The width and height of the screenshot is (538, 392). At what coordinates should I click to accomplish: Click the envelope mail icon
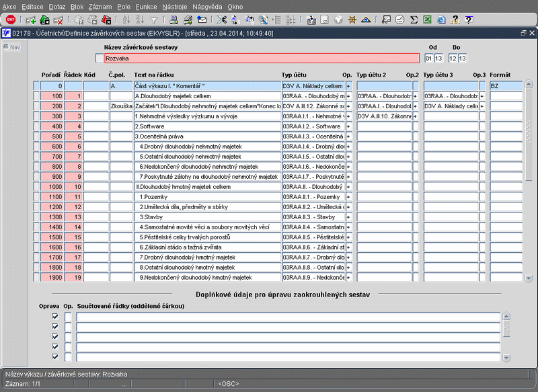pos(202,20)
